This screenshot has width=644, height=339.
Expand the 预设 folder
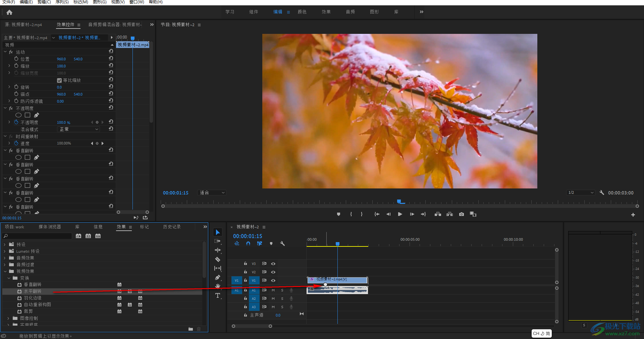tap(5, 244)
